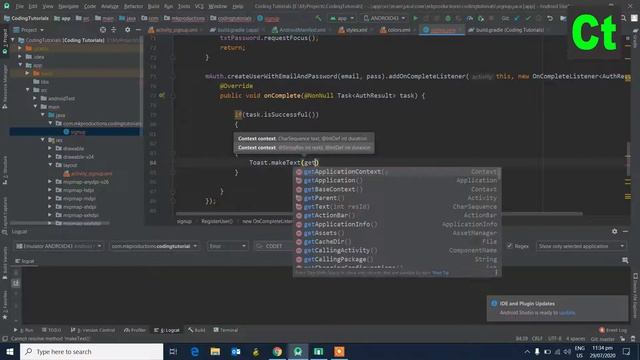Click the Next Tip link in completion popup
Viewport: 640px width, 360px height.
coord(440,273)
